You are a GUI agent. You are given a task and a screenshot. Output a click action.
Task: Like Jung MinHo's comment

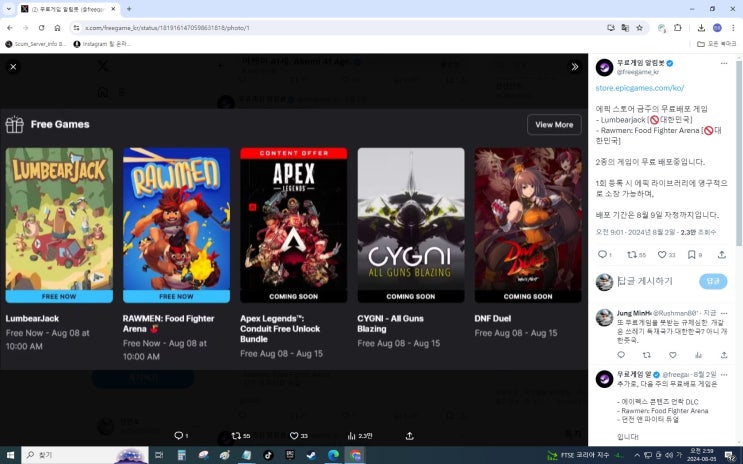pyautogui.click(x=672, y=355)
